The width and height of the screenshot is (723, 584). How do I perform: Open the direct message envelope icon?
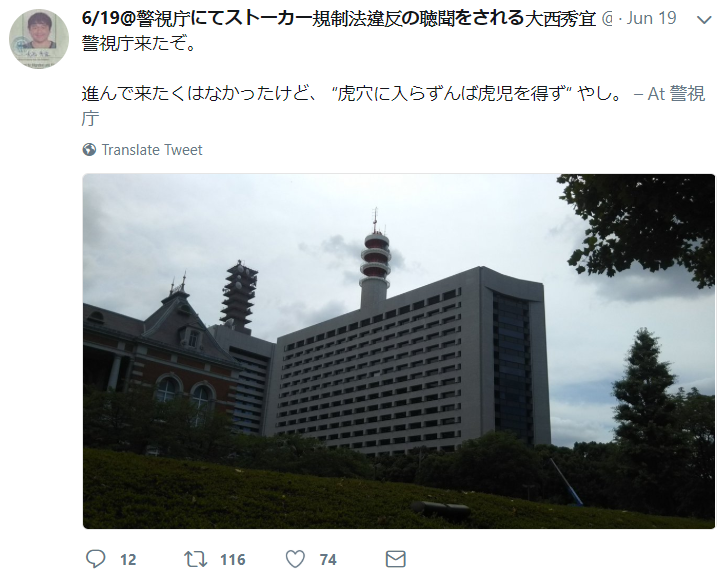point(396,559)
